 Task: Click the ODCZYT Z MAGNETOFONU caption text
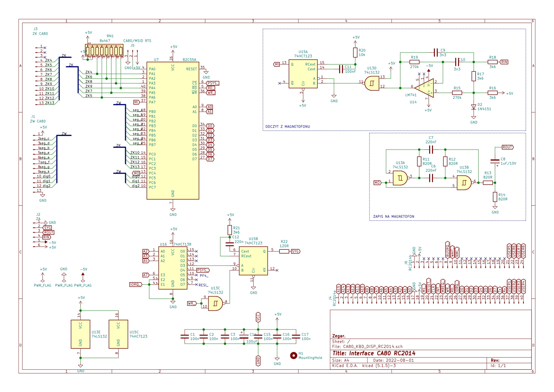[x=287, y=126]
